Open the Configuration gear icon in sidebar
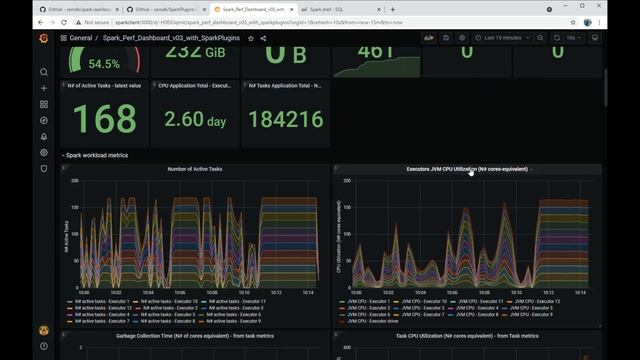 click(x=44, y=153)
